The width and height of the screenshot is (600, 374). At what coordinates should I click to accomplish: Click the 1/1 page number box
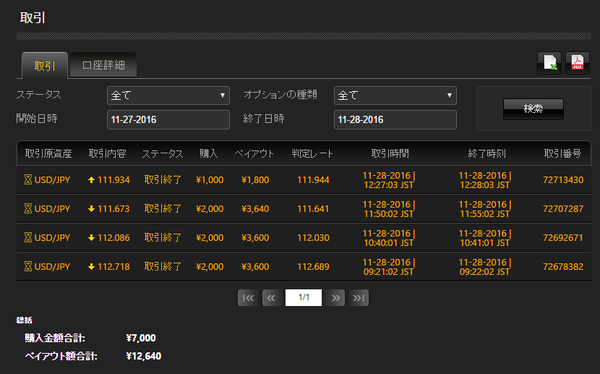point(303,297)
